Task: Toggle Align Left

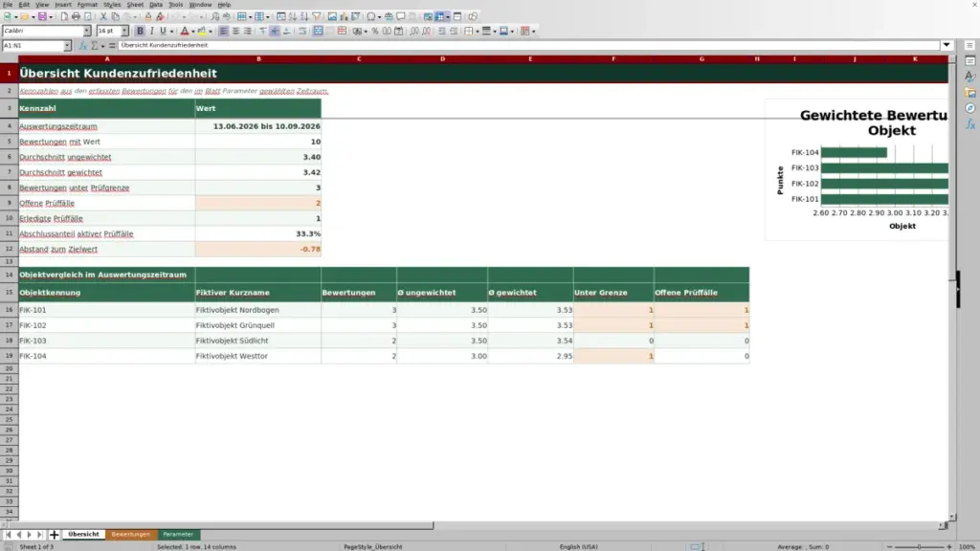Action: click(x=224, y=31)
